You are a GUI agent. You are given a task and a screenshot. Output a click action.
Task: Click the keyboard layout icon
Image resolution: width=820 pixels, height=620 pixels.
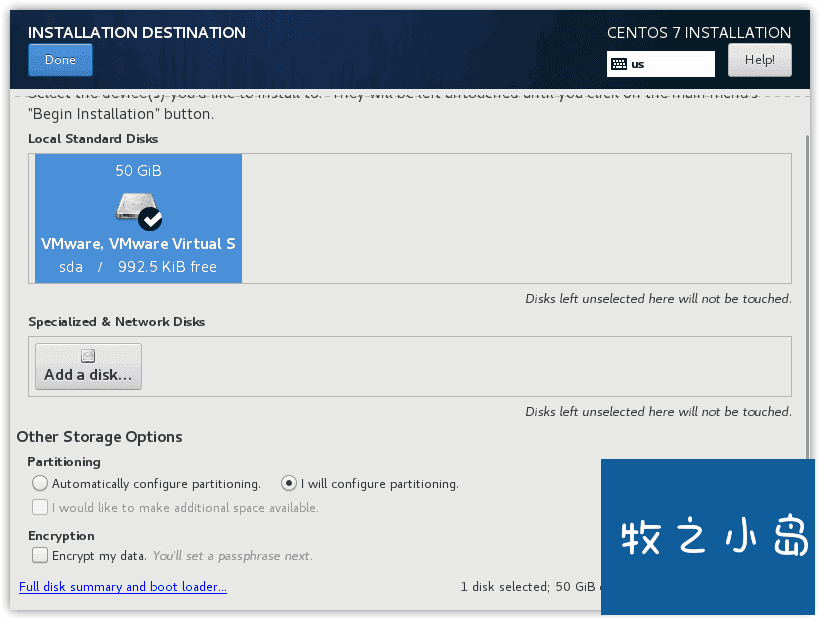coord(619,64)
